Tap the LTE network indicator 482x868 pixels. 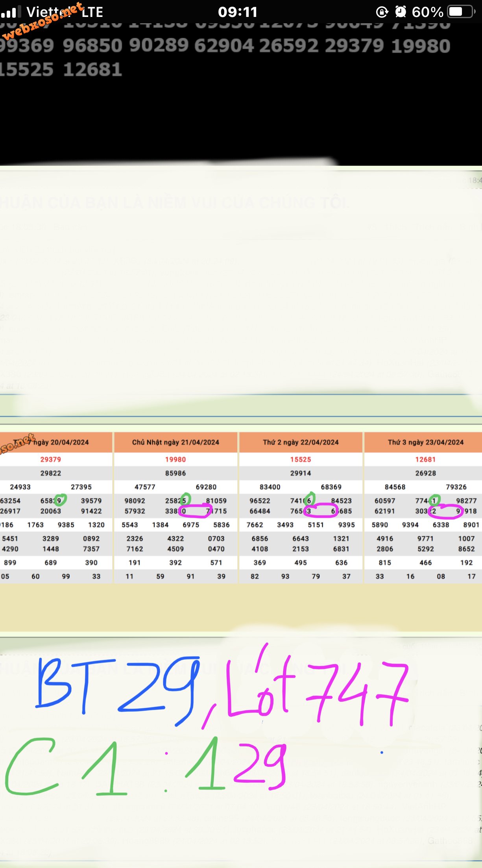coord(92,12)
